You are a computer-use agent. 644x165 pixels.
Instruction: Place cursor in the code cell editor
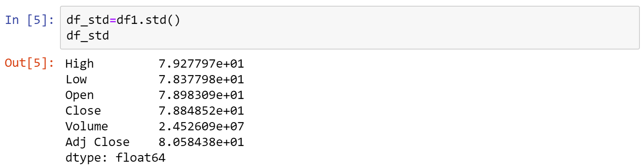point(350,28)
